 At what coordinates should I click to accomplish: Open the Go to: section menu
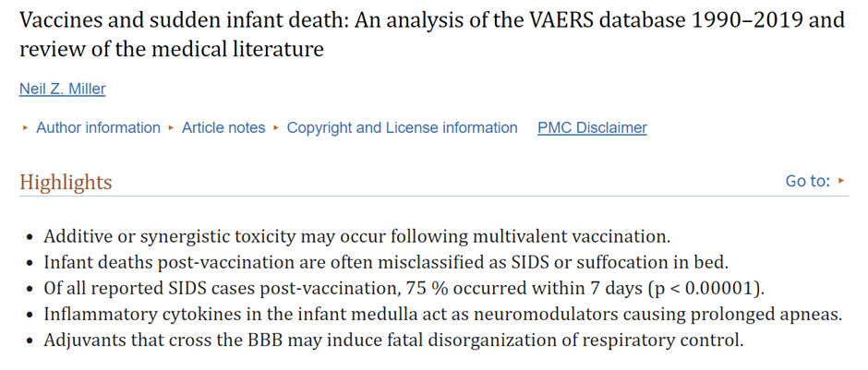click(x=808, y=181)
